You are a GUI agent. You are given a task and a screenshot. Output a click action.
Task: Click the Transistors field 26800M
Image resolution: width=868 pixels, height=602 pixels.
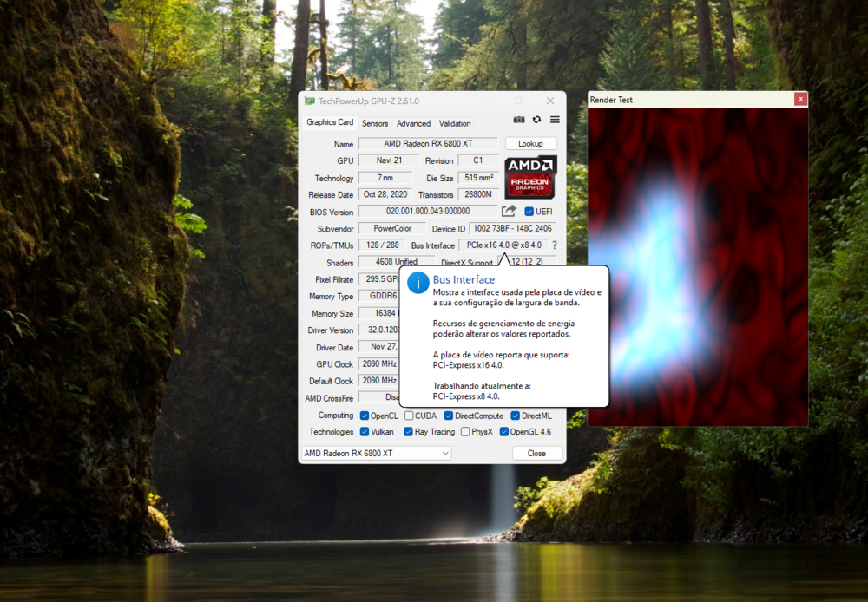pyautogui.click(x=478, y=194)
